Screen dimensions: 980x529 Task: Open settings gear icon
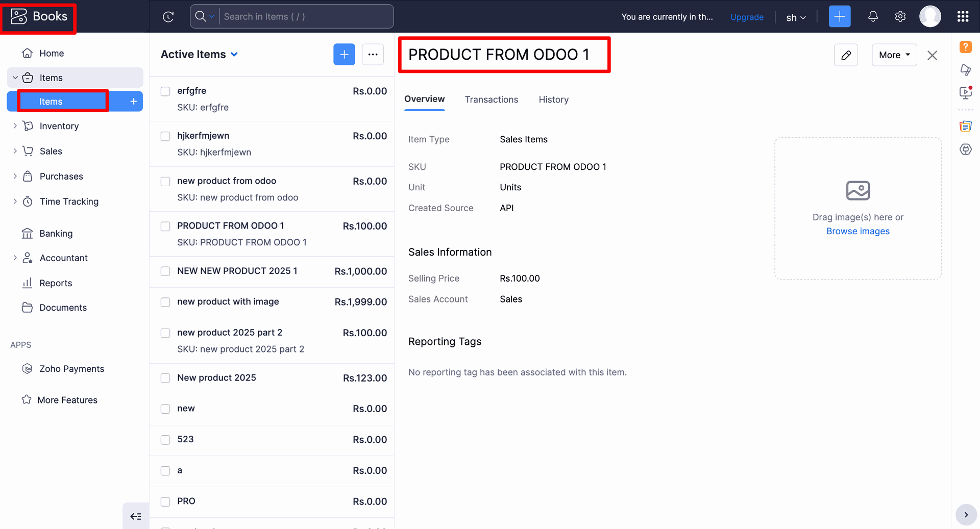point(900,17)
